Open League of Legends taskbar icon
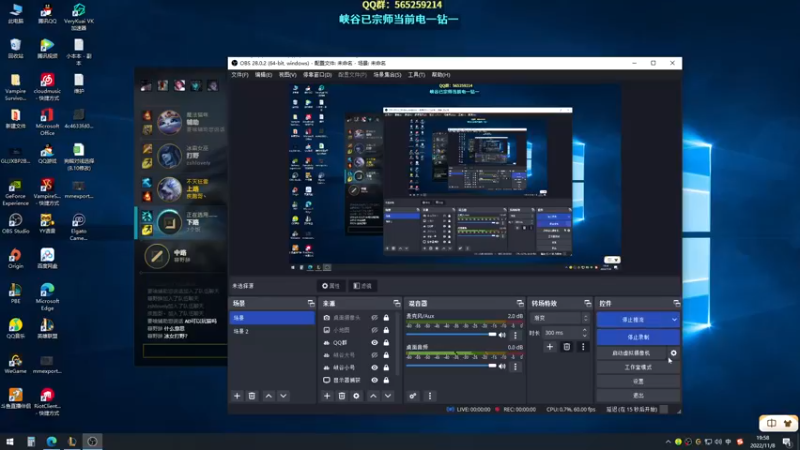 72,441
